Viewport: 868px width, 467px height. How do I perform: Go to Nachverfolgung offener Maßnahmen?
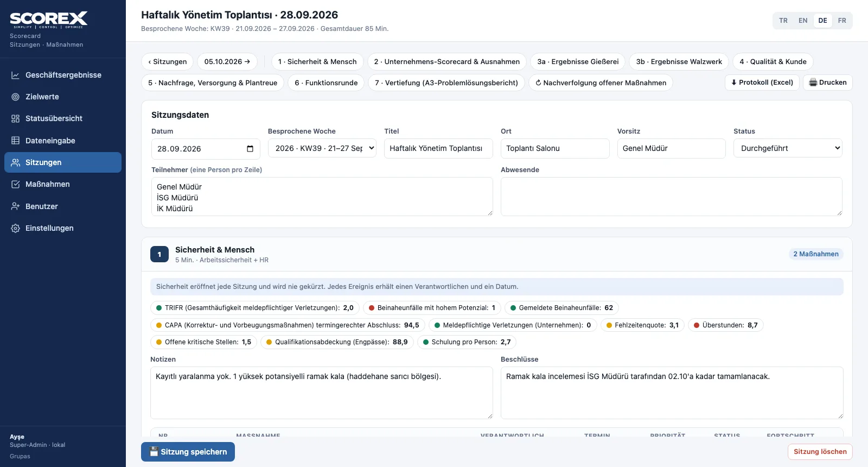pos(601,83)
